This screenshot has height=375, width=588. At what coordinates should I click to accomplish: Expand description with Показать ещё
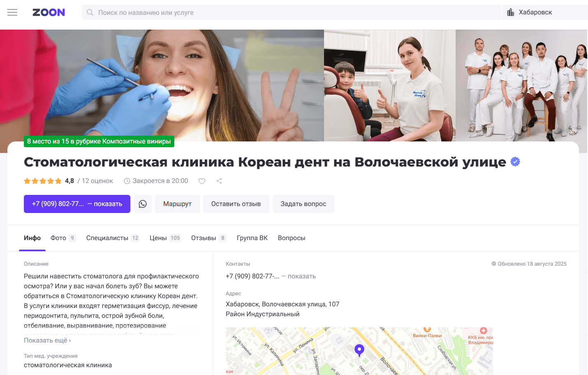coord(47,340)
